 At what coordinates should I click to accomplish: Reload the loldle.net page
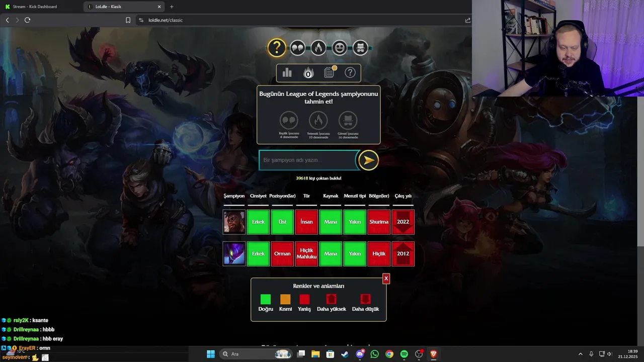[27, 20]
